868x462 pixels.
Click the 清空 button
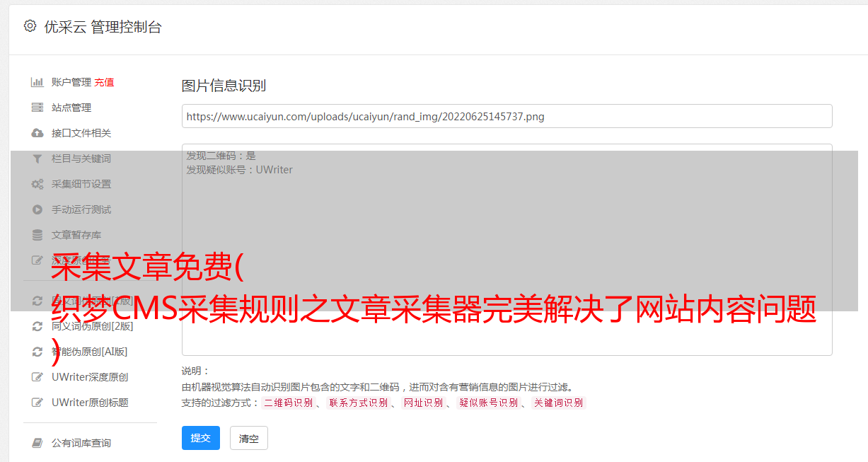[249, 439]
